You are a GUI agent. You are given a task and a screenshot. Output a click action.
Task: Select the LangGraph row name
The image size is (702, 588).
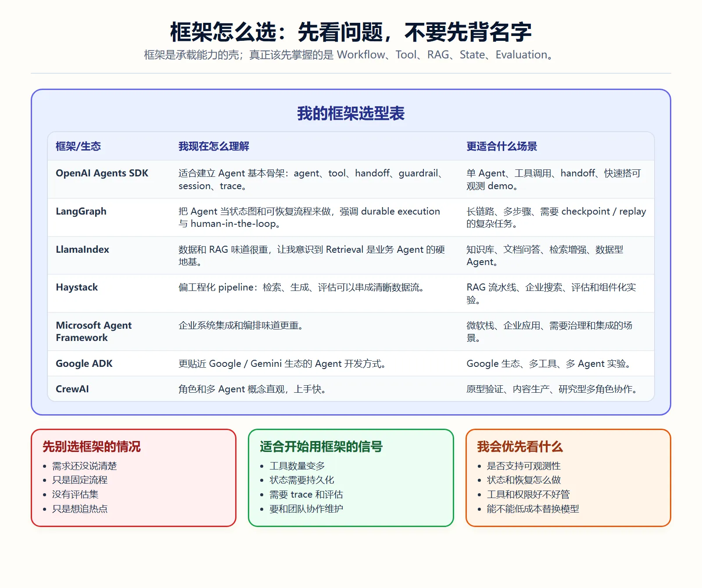[x=81, y=212]
